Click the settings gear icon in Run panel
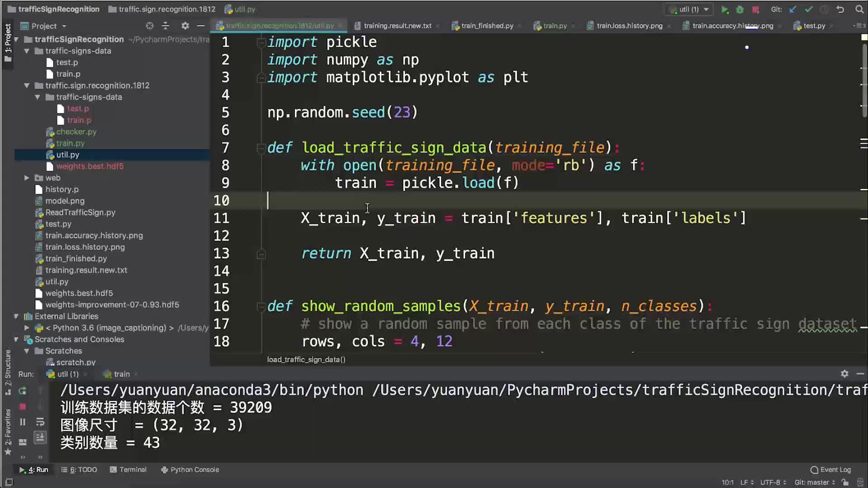868x488 pixels. pos(845,374)
